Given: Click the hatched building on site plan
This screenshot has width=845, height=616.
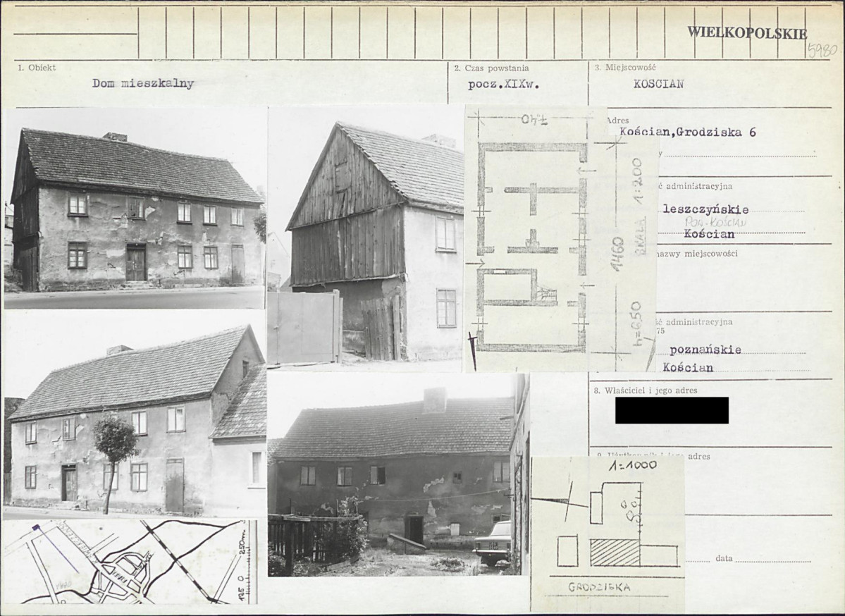Looking at the screenshot, I should (615, 552).
